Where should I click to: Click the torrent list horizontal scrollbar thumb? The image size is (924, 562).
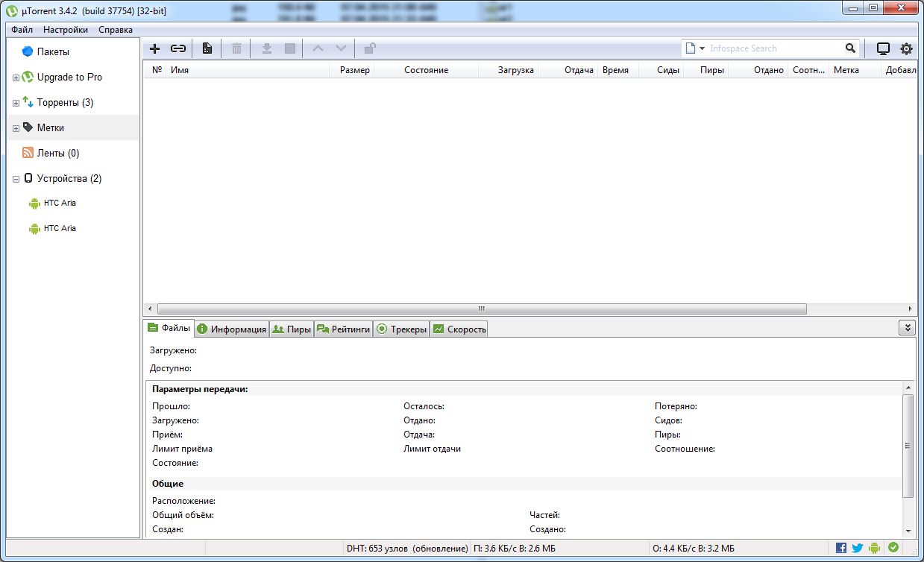482,309
